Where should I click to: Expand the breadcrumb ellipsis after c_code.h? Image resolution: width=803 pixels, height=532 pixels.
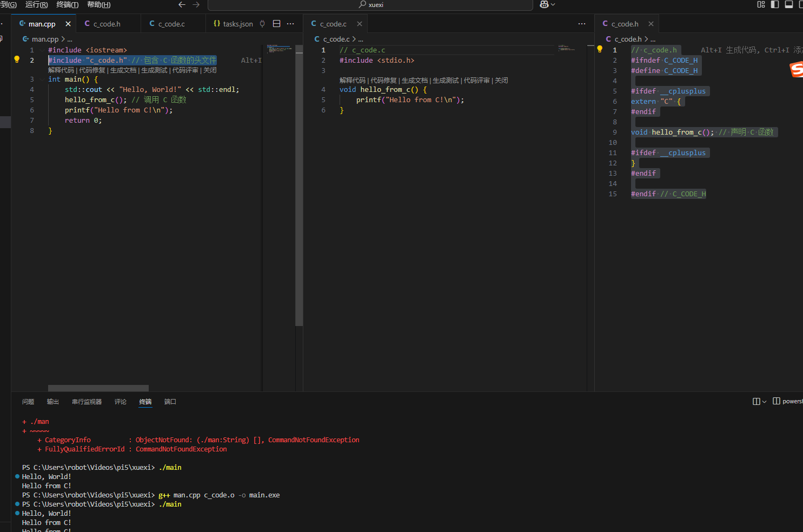653,39
